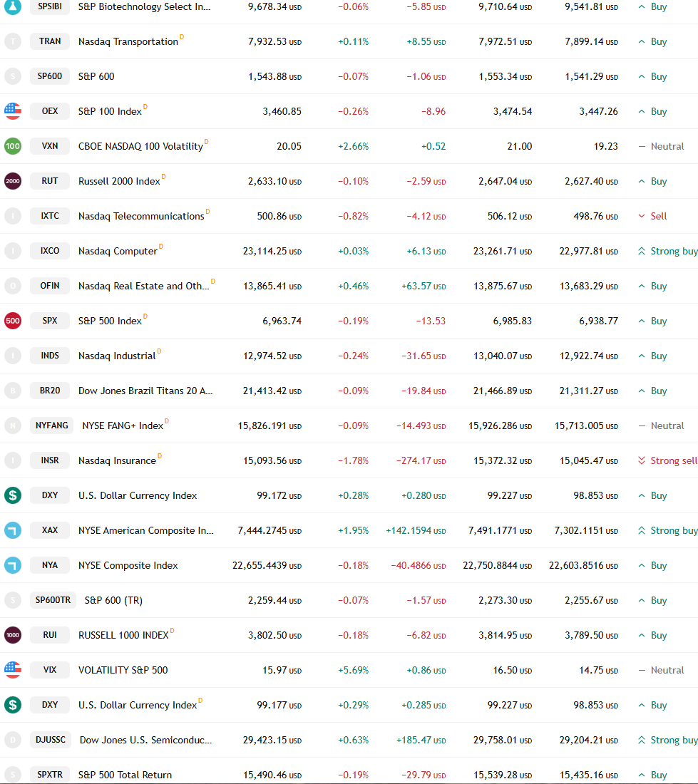The width and height of the screenshot is (698, 784).
Task: Click the OEX US flag icon
Action: coord(13,111)
